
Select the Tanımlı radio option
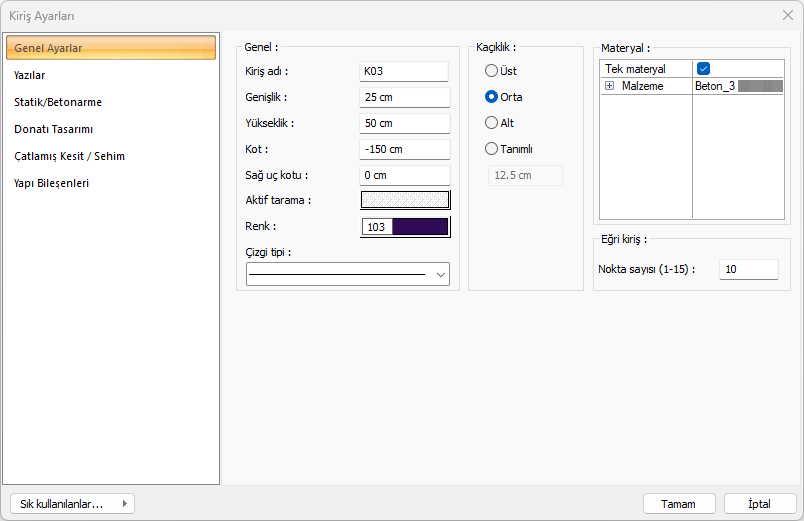pyautogui.click(x=491, y=149)
